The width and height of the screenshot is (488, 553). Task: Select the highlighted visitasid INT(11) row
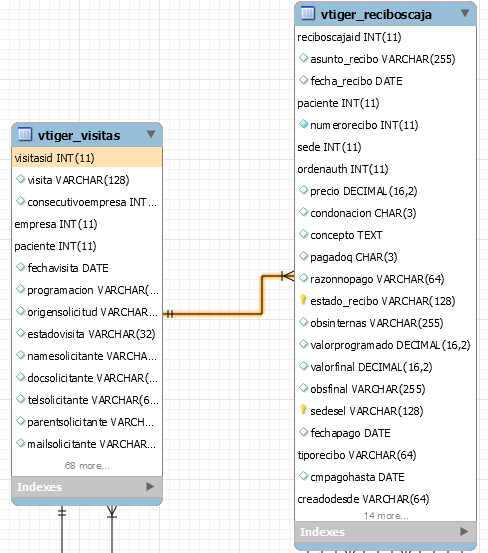[87, 158]
